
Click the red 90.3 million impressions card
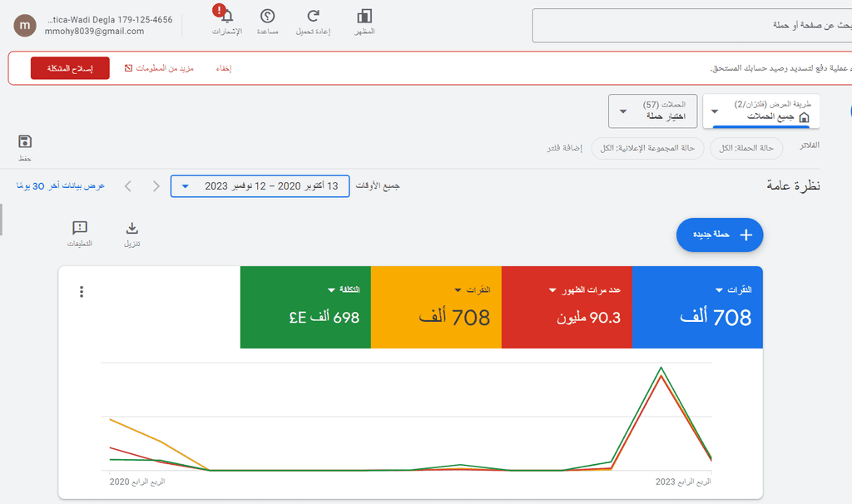pos(567,307)
